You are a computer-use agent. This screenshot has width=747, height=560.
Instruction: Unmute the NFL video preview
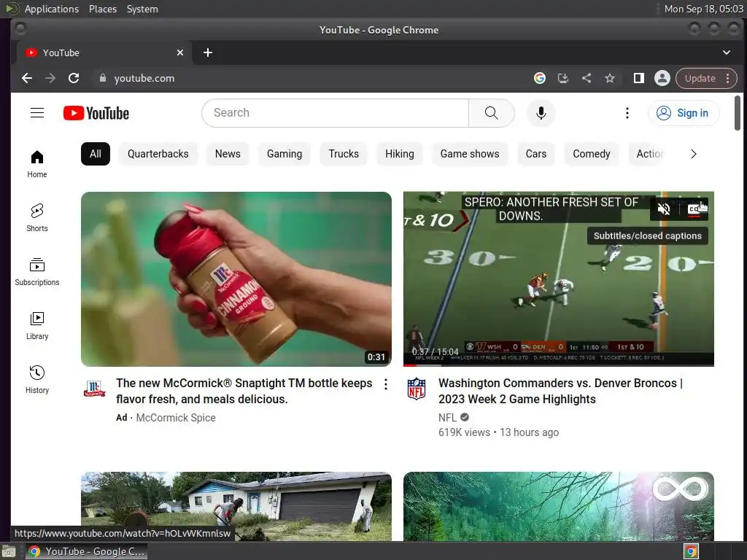[664, 209]
